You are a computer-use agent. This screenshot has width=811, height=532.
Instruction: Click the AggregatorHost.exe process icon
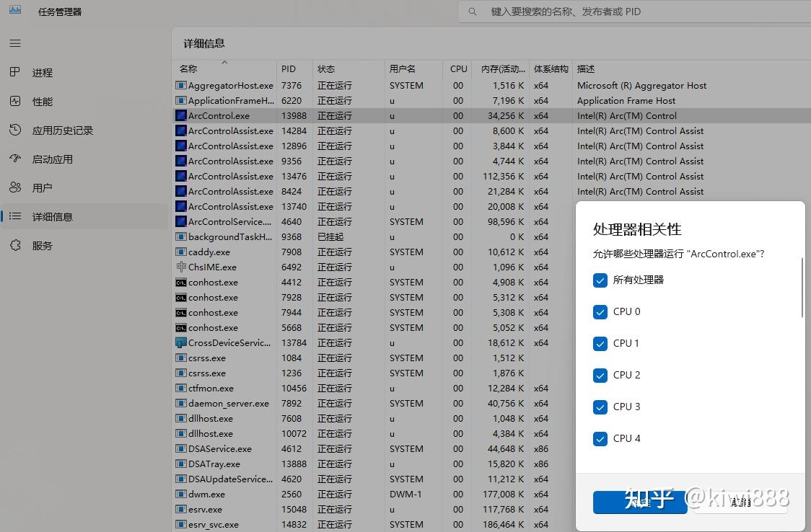pyautogui.click(x=181, y=86)
